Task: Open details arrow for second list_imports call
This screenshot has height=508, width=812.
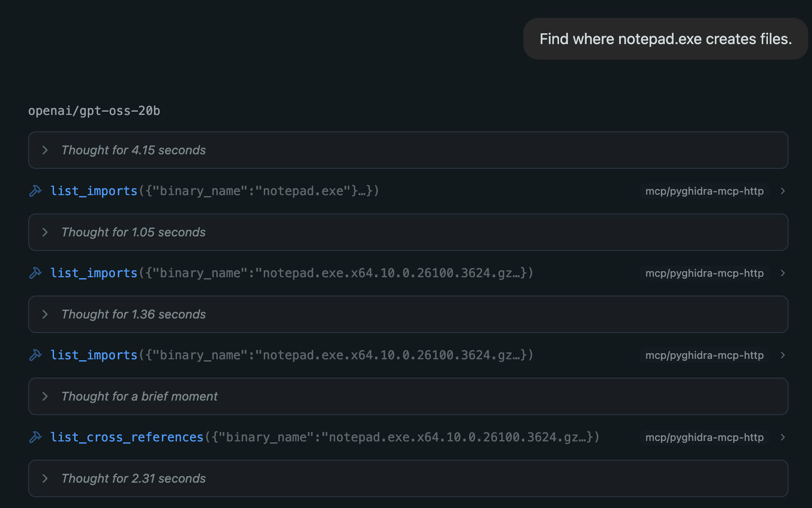Action: click(782, 273)
